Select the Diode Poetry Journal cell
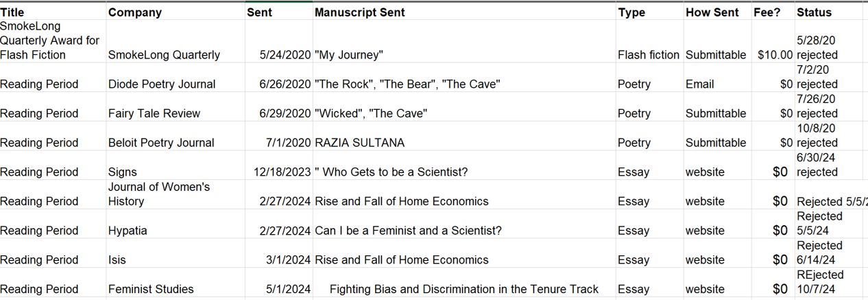The image size is (868, 300). point(176,78)
